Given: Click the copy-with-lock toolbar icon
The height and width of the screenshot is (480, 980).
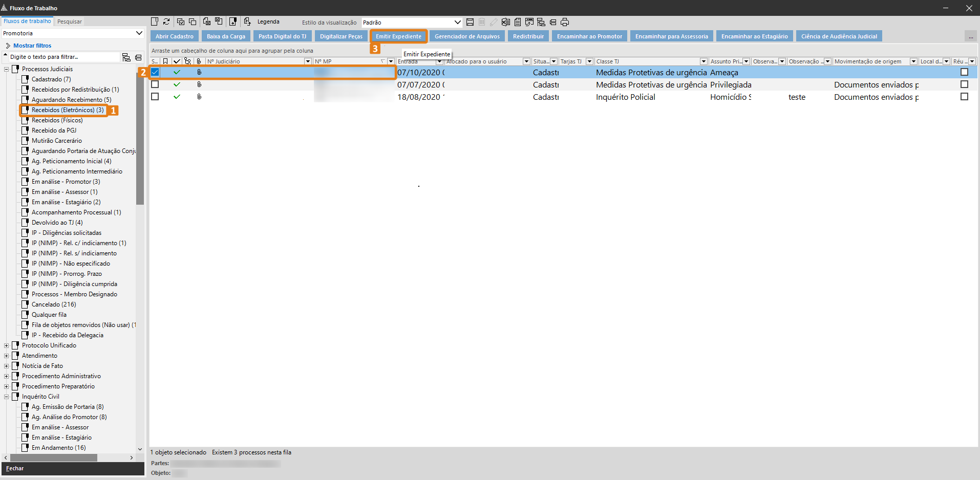Looking at the screenshot, I should coord(207,21).
